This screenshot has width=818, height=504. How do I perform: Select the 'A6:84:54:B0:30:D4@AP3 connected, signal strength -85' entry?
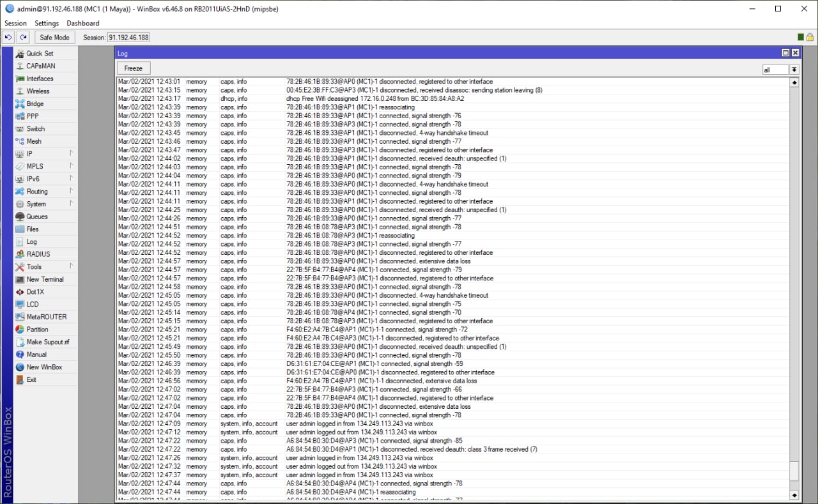coord(453,441)
